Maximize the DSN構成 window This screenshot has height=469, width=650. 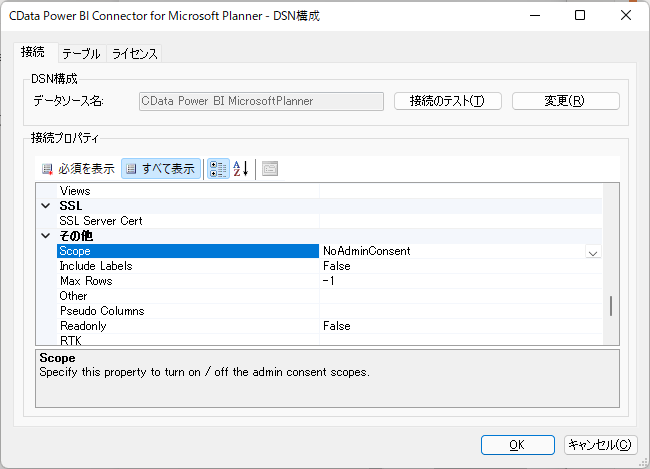[x=580, y=15]
